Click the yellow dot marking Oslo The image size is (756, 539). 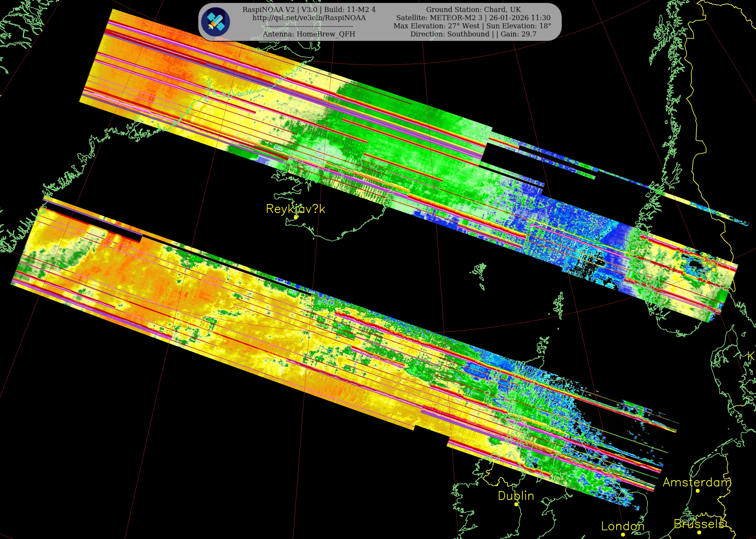click(x=714, y=270)
